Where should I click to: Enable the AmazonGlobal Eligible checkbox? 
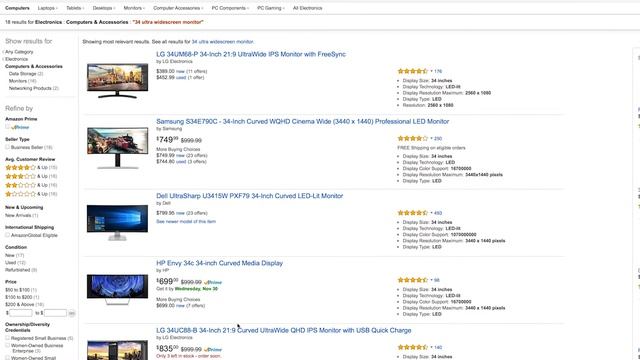[x=7, y=235]
